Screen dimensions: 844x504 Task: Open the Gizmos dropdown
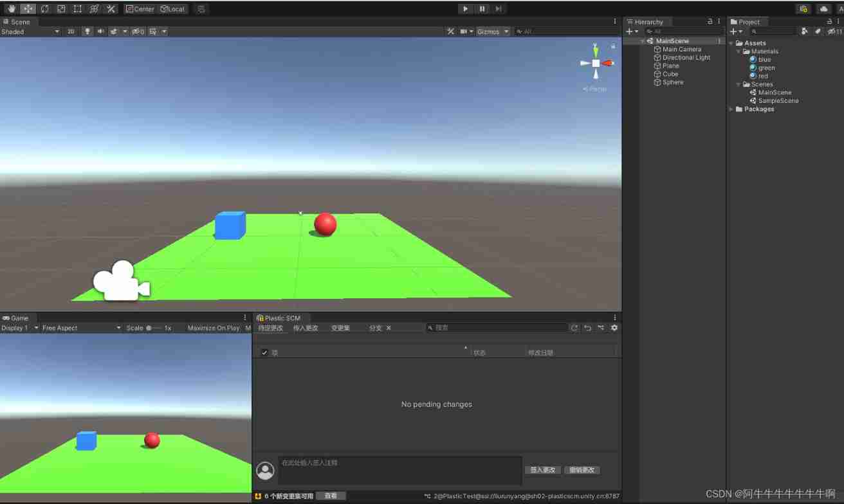tap(493, 32)
